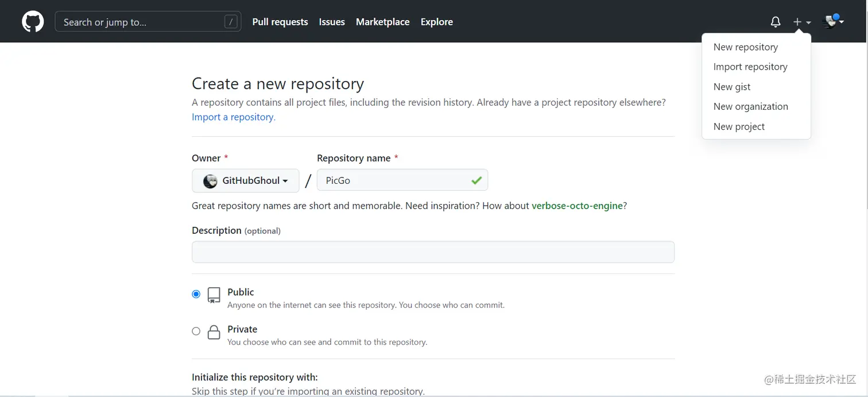This screenshot has height=397, width=868.
Task: Expand the dropdown arrow beside the plus
Action: [x=809, y=22]
